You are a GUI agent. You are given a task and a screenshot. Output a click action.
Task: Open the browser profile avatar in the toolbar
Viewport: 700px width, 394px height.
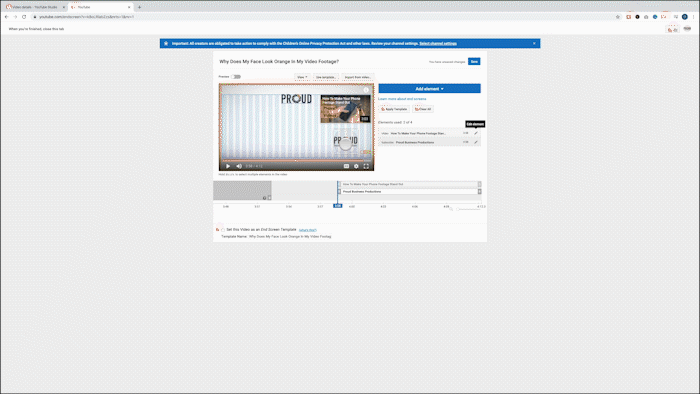684,17
